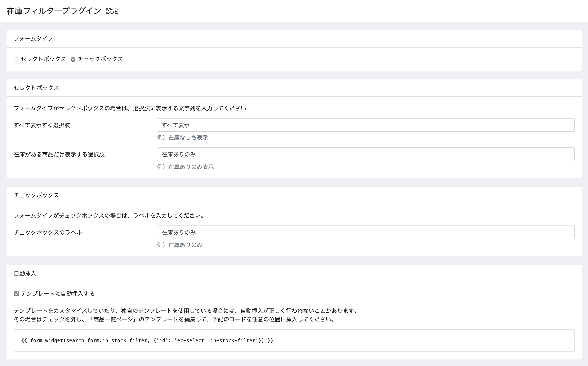Click the フォームタイプ section header
Screen dimensions: 588x366
[33, 39]
